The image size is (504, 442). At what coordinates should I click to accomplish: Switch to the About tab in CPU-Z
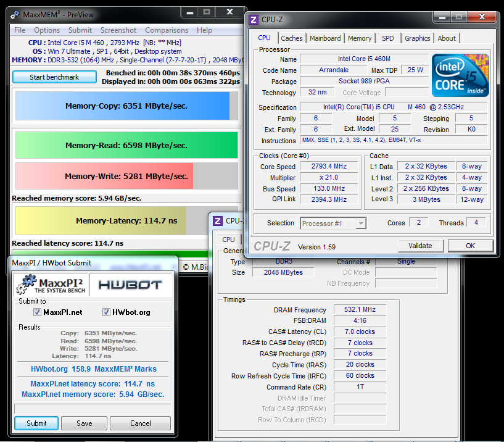(447, 38)
